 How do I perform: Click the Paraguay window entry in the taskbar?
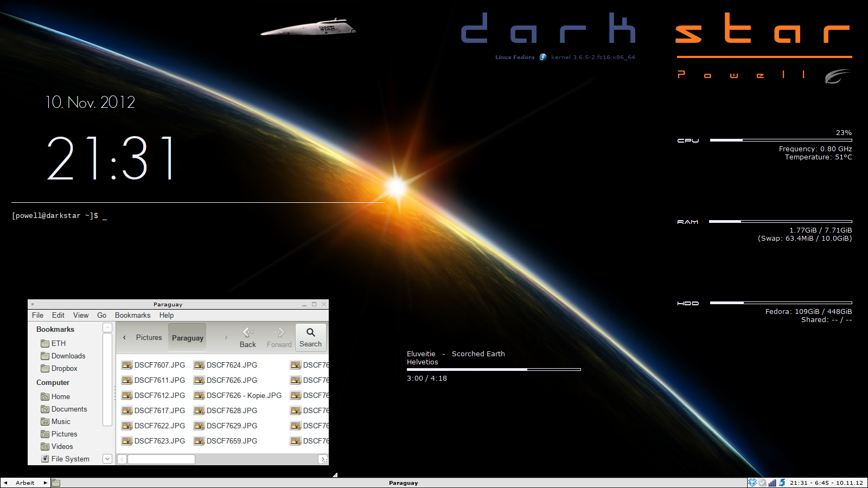coord(403,483)
